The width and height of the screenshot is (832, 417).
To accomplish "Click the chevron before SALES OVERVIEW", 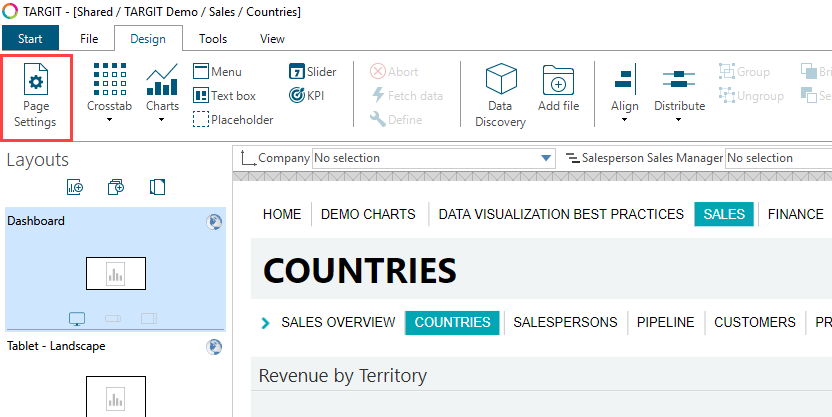I will point(266,323).
